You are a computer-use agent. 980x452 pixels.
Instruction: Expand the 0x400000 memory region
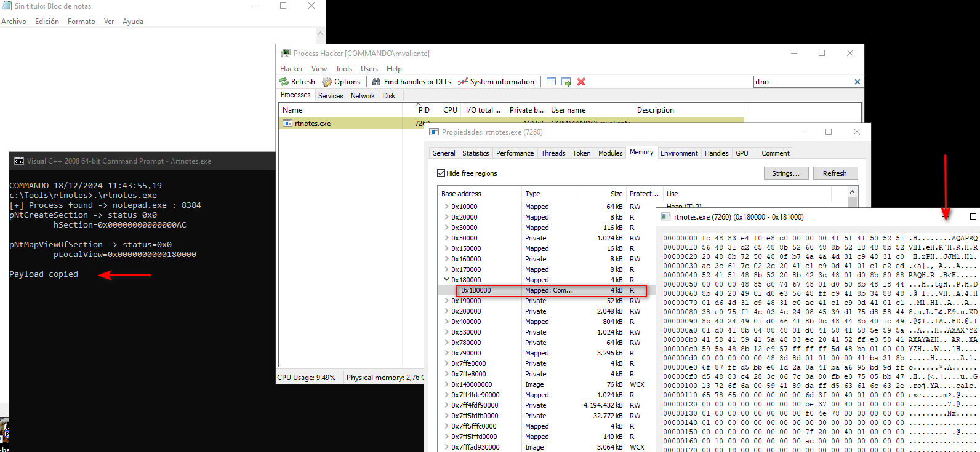coord(446,322)
